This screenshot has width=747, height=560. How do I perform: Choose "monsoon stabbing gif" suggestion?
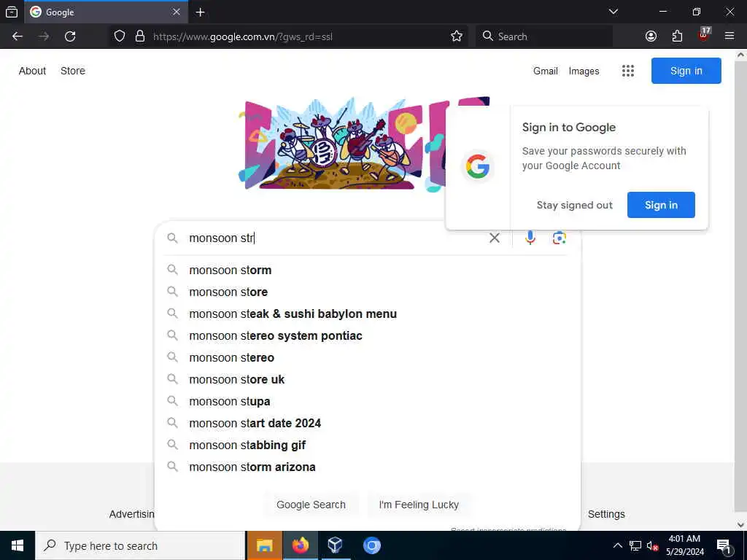click(x=368, y=446)
